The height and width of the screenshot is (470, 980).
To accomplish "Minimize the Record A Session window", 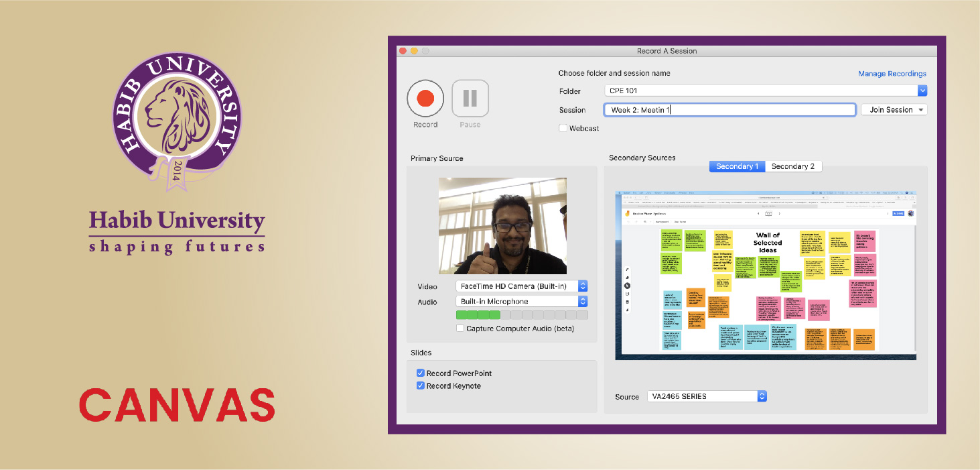I will 414,51.
